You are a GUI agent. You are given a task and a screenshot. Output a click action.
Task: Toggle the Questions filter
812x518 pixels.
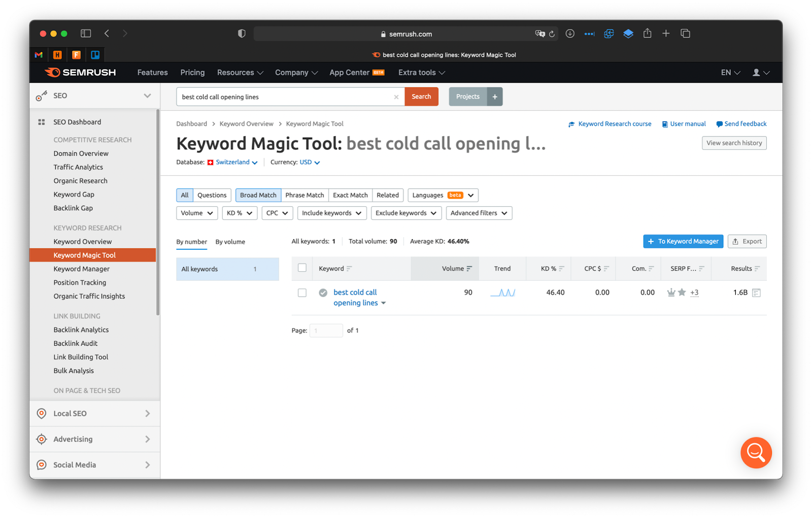pos(212,195)
